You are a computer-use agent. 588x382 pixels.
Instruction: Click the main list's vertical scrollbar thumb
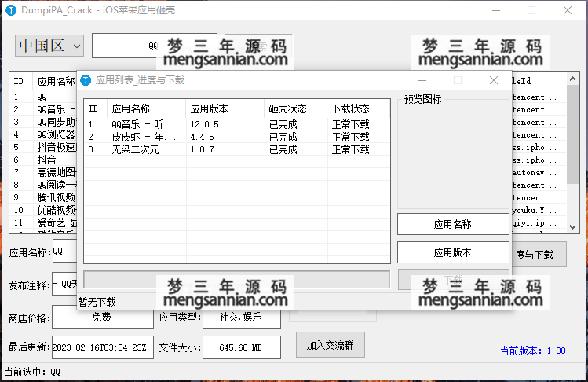point(572,134)
